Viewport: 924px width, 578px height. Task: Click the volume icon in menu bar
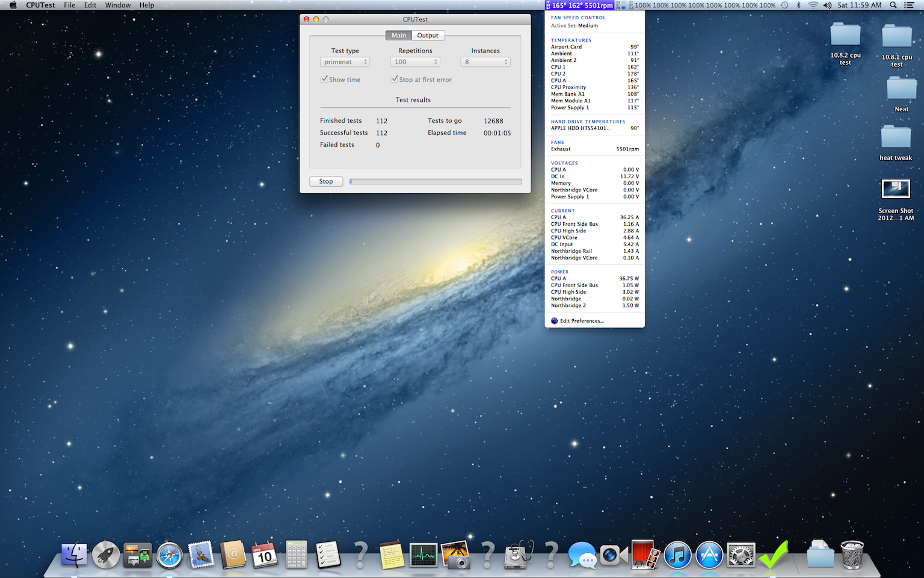[x=827, y=5]
